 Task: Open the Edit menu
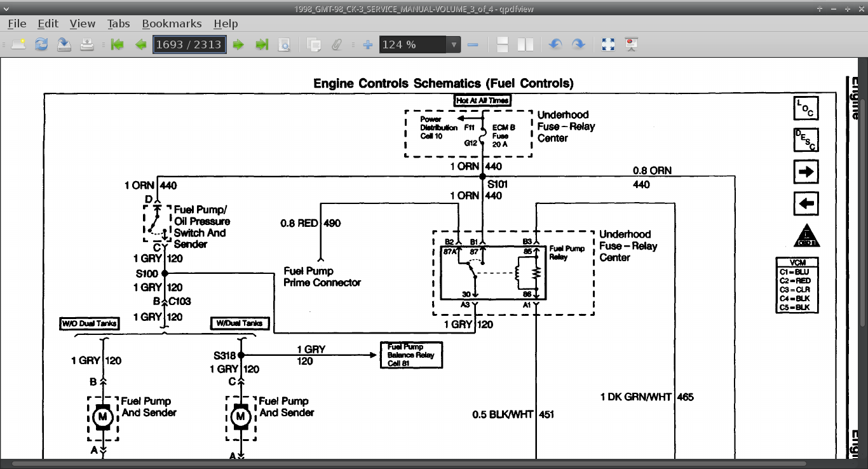click(48, 24)
